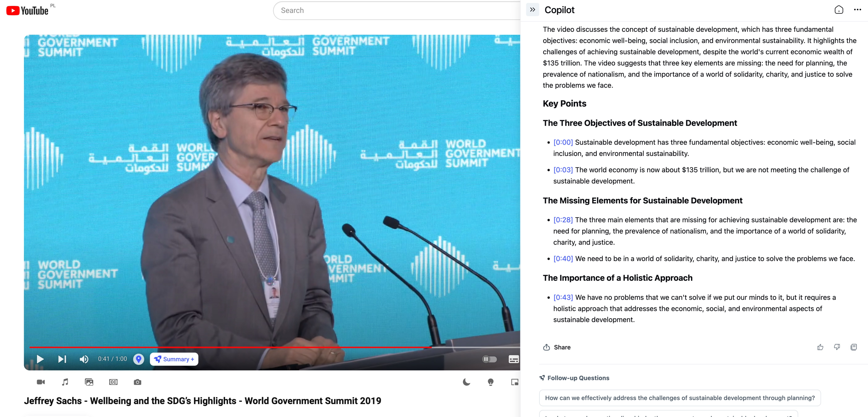Click the Copilot panel title

(x=559, y=10)
